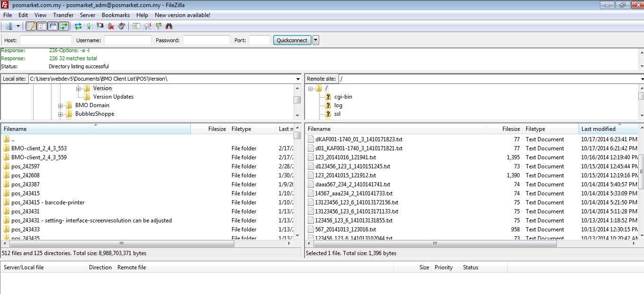Collapse the remote root folder node
Viewport: 644px width, 294px height.
(311, 89)
